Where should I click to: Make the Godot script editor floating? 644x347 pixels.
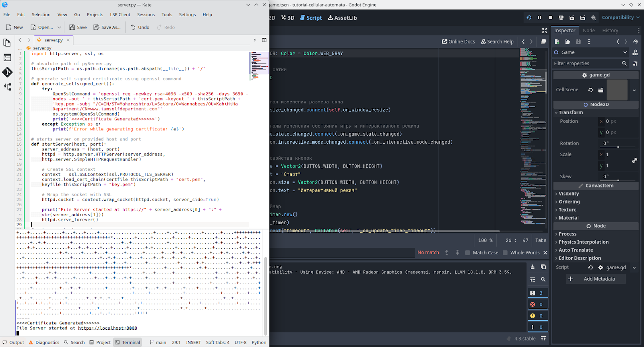click(x=543, y=41)
